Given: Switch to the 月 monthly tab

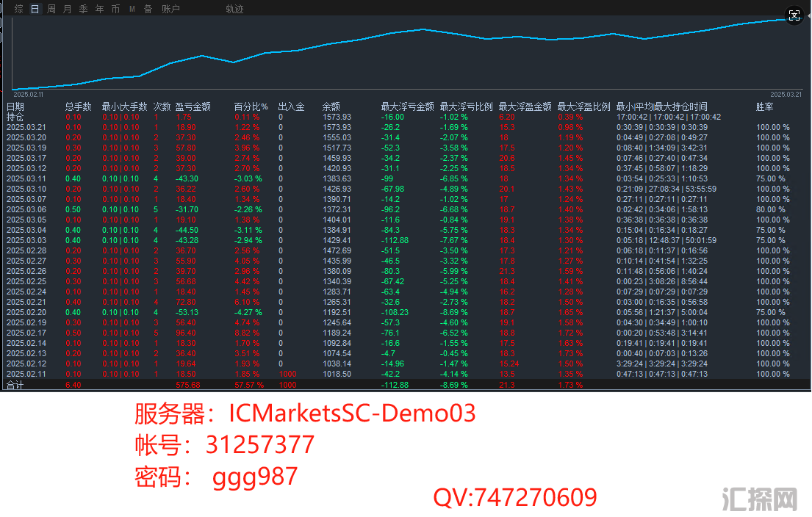Looking at the screenshot, I should [68, 10].
